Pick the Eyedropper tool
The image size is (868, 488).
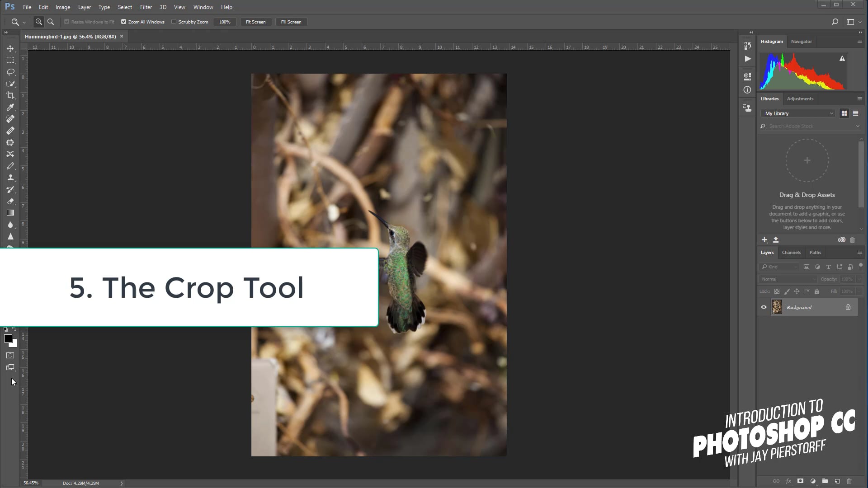tap(11, 107)
